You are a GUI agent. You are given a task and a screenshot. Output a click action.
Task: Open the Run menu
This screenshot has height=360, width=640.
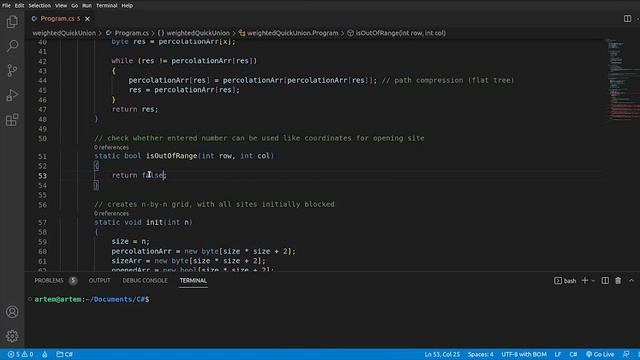click(x=87, y=6)
